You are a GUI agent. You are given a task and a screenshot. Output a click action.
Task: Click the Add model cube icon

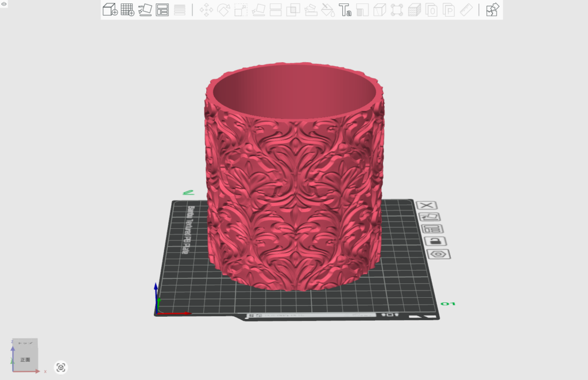click(109, 10)
